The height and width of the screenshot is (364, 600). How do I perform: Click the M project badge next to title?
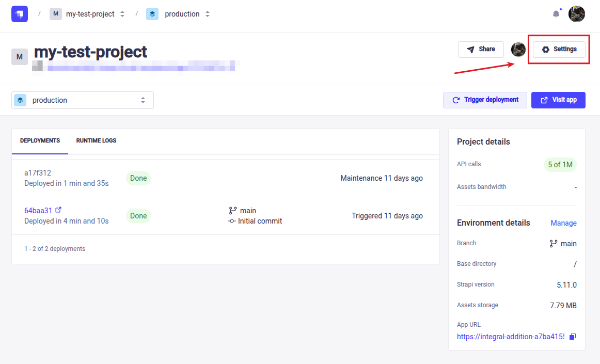pyautogui.click(x=20, y=57)
